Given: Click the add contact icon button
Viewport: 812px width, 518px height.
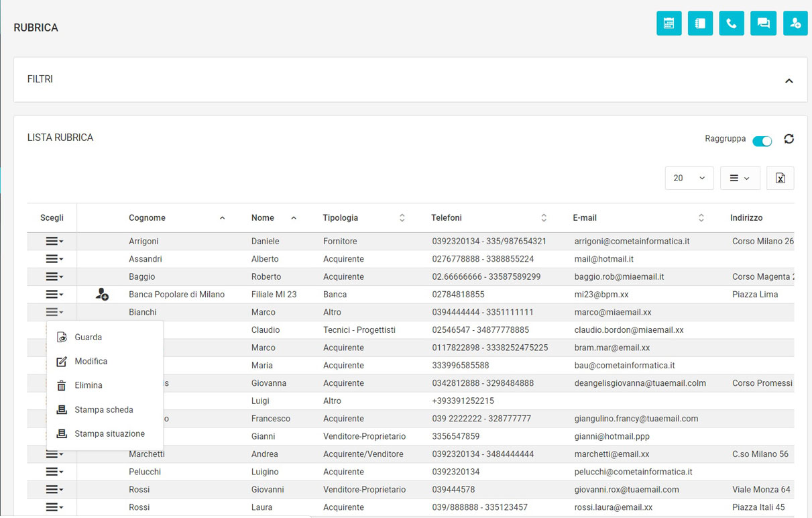Looking at the screenshot, I should (795, 23).
